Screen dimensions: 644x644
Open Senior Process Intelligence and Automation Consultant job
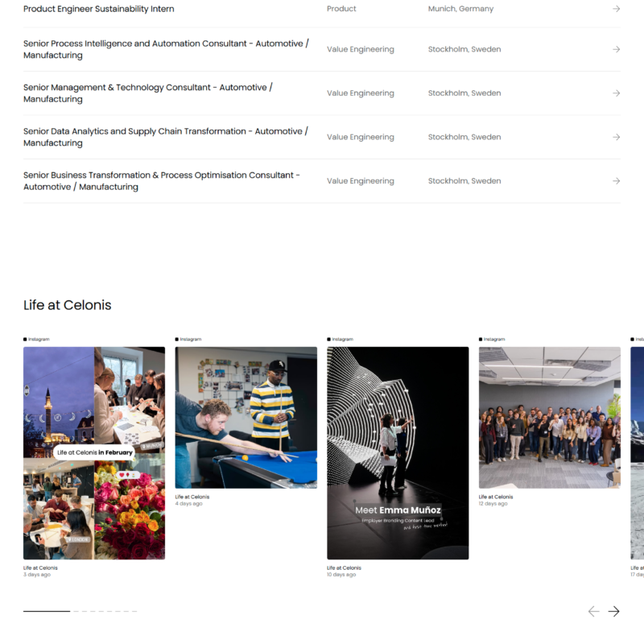point(165,49)
